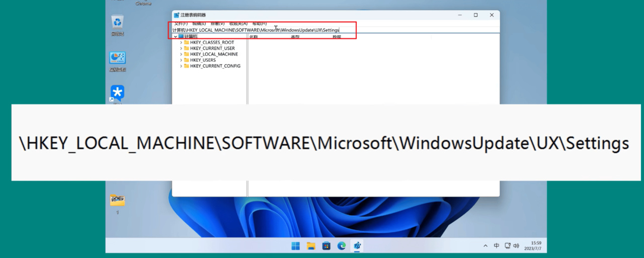Click the HKEY_CLASSES_ROOT folder icon
The image size is (644, 258).
187,42
